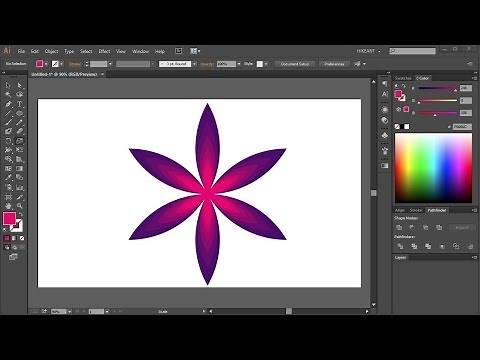Enable Draw Behind mode

coord(14,247)
